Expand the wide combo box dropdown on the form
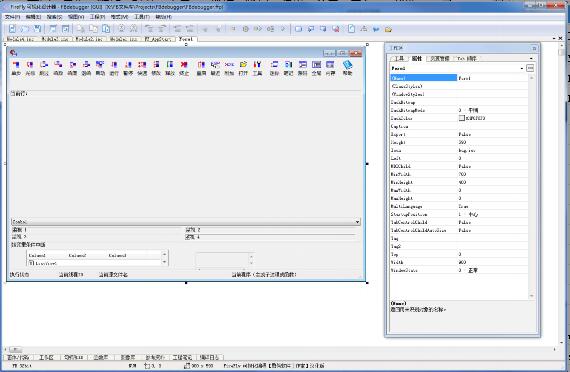 pos(357,221)
